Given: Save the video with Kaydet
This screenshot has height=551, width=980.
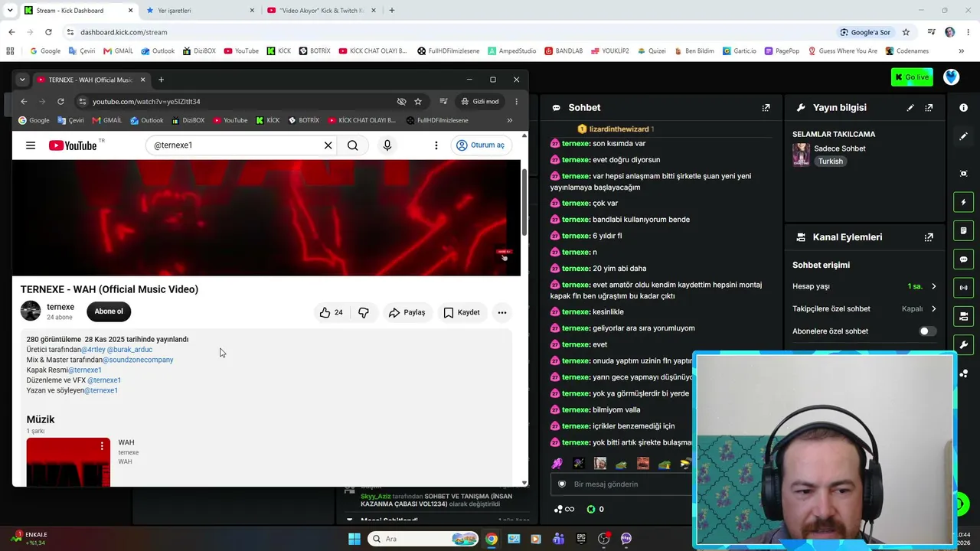Looking at the screenshot, I should point(462,312).
